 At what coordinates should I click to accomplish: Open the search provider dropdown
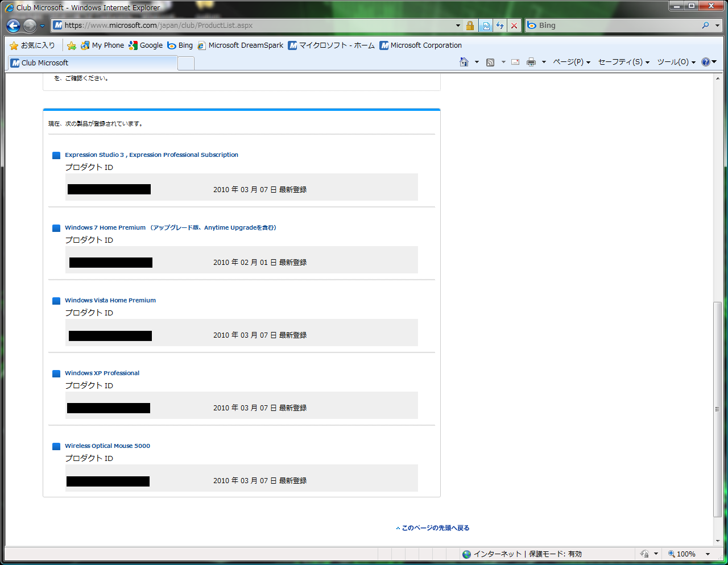point(717,26)
